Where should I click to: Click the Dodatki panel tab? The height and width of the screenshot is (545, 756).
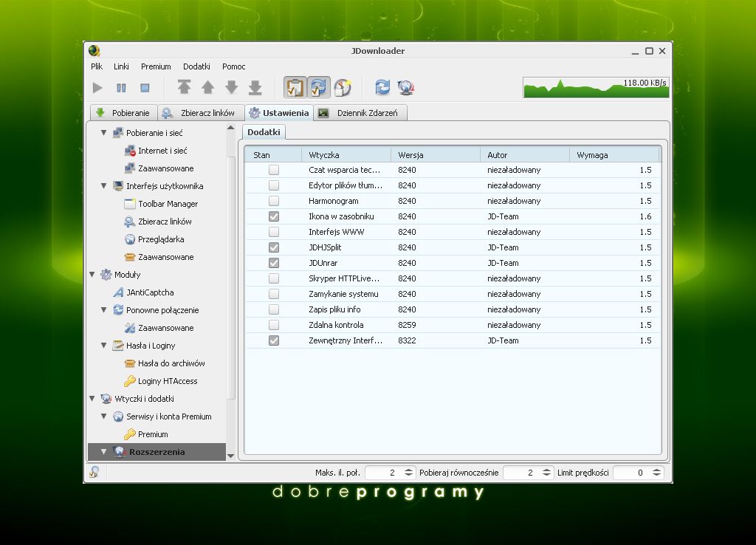click(264, 131)
